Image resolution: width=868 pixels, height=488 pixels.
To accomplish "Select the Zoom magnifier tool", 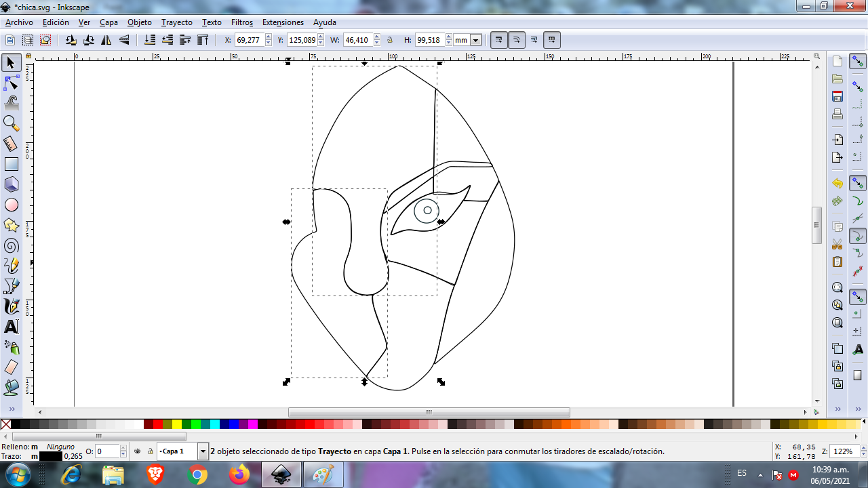I will (11, 123).
